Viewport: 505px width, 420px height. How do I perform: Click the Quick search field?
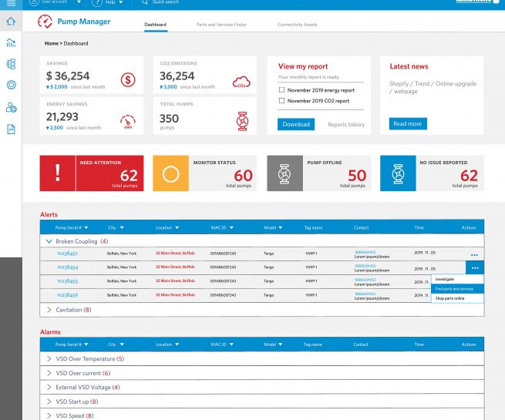coord(166,3)
